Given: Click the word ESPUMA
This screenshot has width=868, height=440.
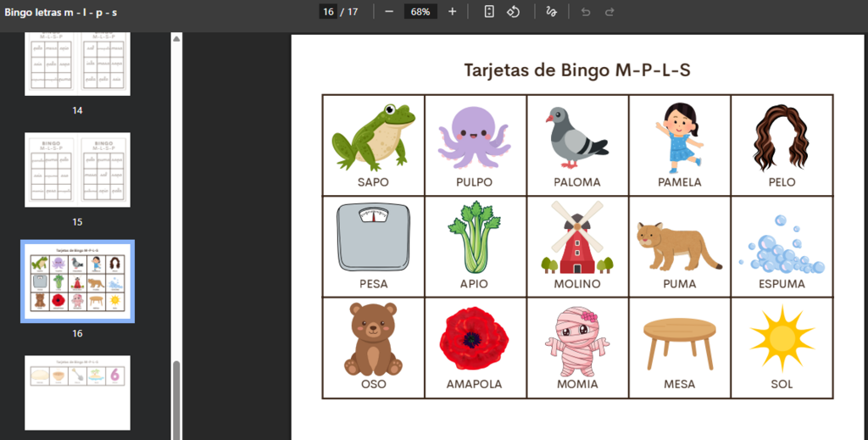Looking at the screenshot, I should 782,284.
